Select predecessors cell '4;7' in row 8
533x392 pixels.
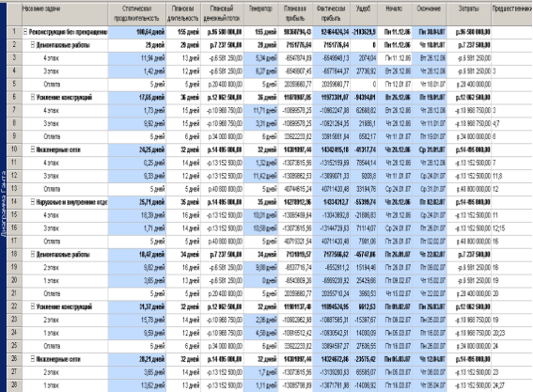click(512, 124)
